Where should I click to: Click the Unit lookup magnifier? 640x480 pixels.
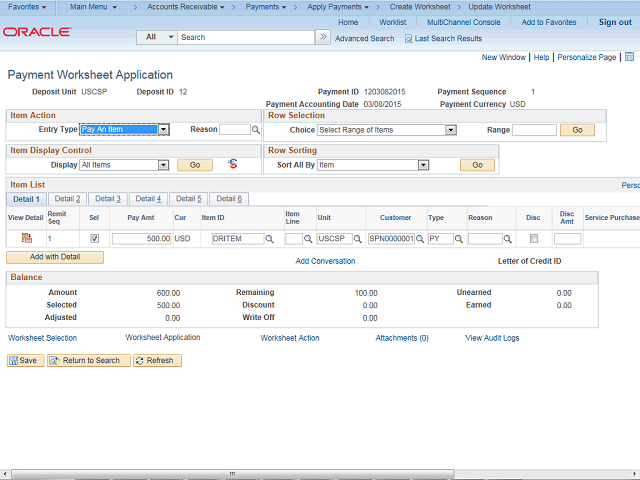[359, 239]
